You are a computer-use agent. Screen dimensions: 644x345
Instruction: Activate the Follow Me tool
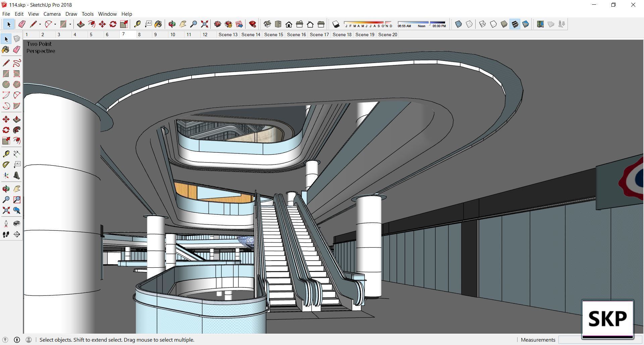click(17, 130)
